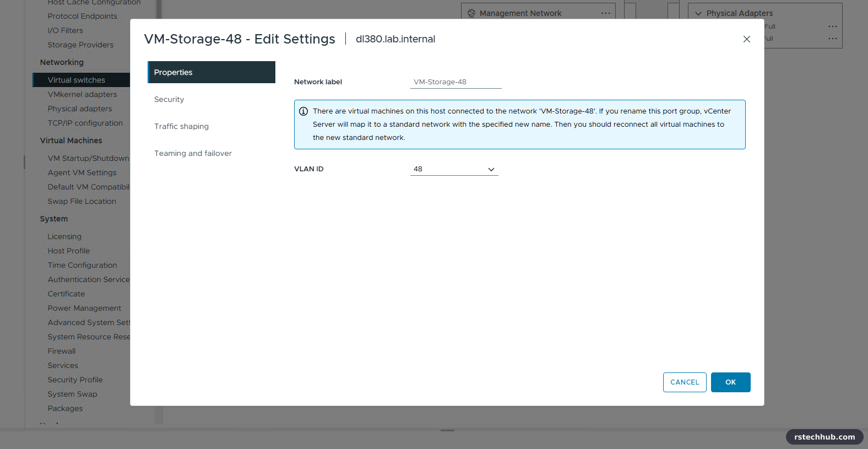The image size is (868, 449).
Task: Open Host Profile in the sidebar
Action: (69, 251)
